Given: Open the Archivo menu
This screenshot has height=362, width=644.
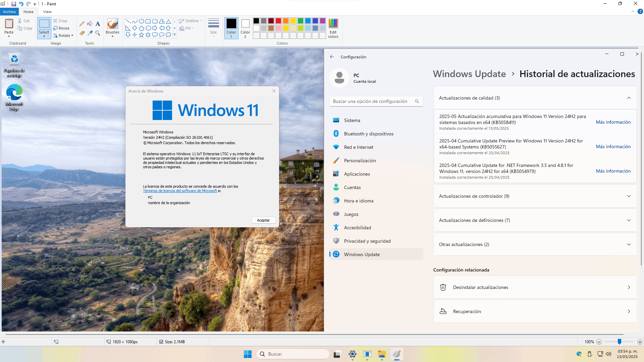Looking at the screenshot, I should [9, 12].
